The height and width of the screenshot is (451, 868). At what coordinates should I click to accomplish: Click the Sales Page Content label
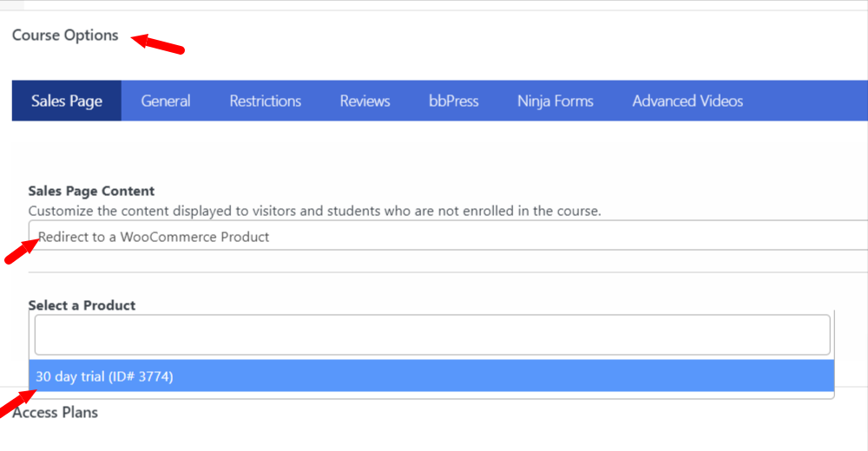click(x=91, y=191)
